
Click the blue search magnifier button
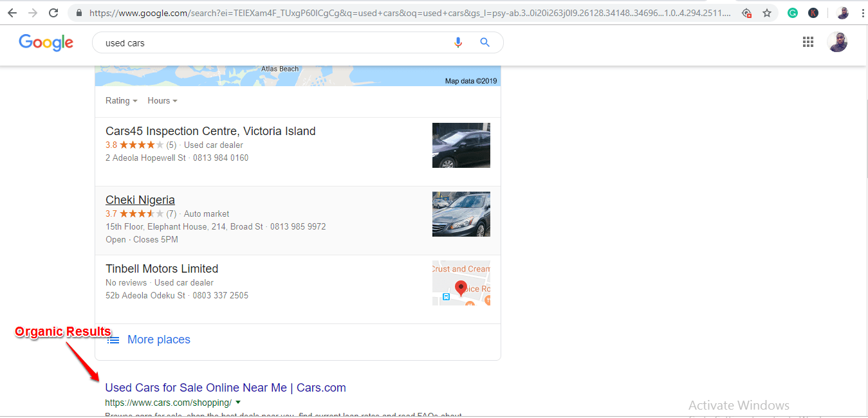click(x=485, y=42)
